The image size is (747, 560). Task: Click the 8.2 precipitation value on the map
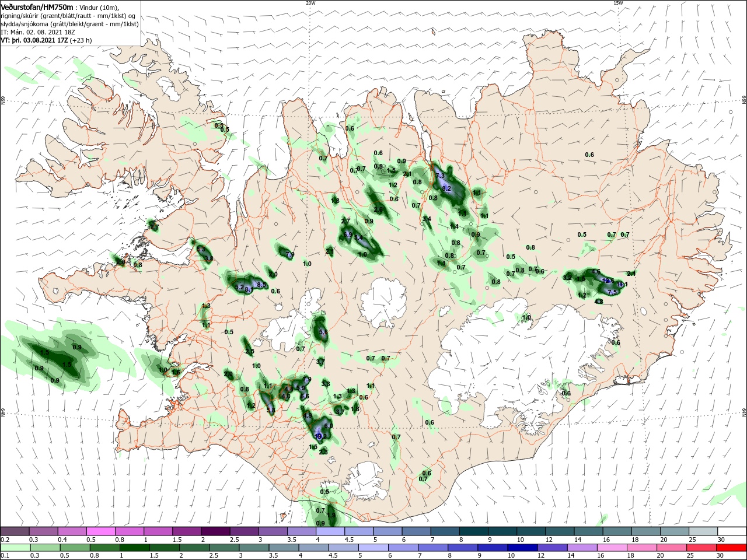pyautogui.click(x=447, y=188)
